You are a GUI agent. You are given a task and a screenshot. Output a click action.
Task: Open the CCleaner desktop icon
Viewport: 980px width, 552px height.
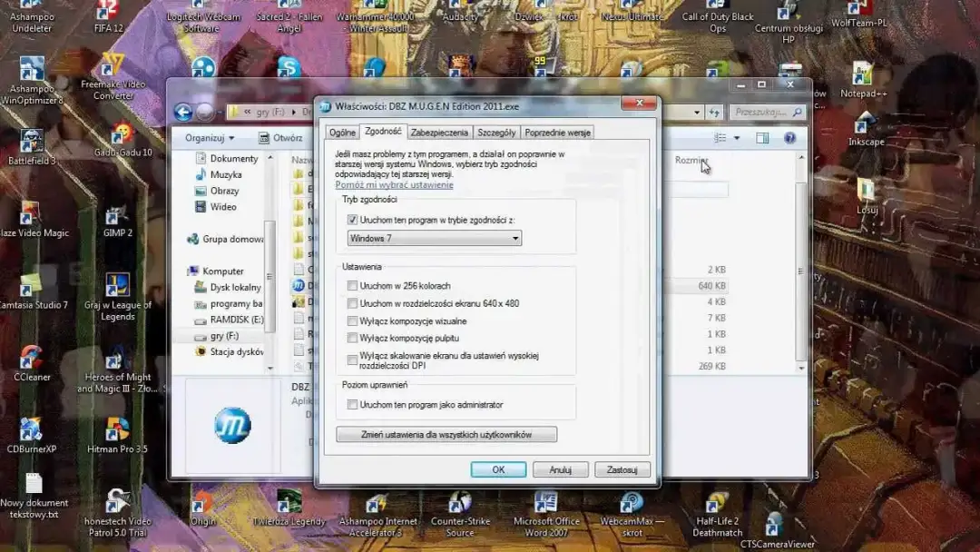click(x=32, y=358)
